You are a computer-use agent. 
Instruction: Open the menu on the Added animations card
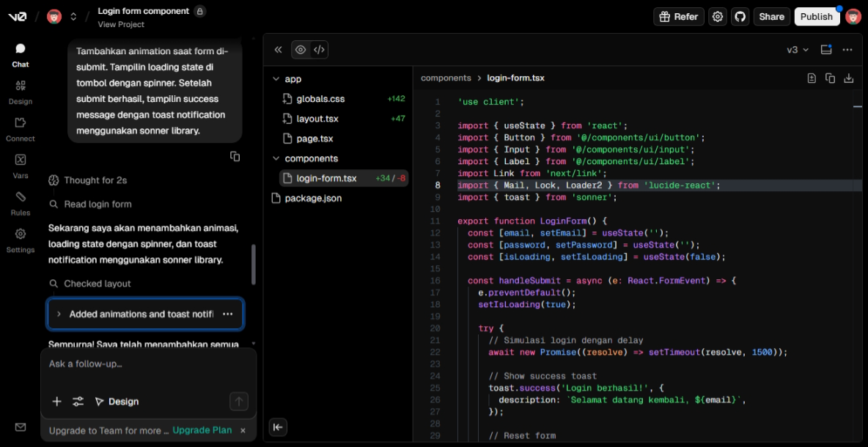click(x=228, y=314)
